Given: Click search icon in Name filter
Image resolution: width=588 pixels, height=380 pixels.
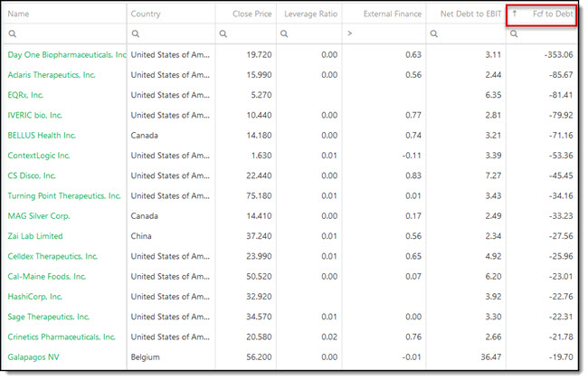Looking at the screenshot, I should (13, 33).
